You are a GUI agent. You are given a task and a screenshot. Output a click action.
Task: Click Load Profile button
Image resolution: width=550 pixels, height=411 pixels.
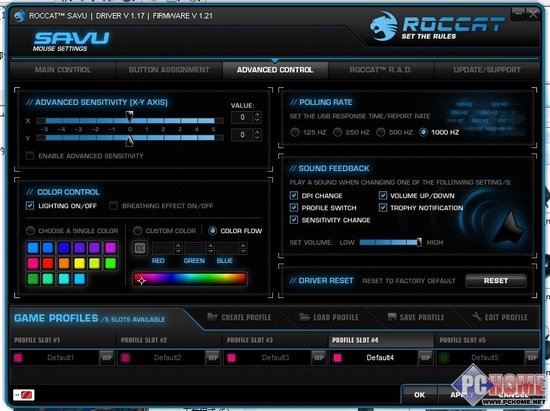pyautogui.click(x=329, y=317)
